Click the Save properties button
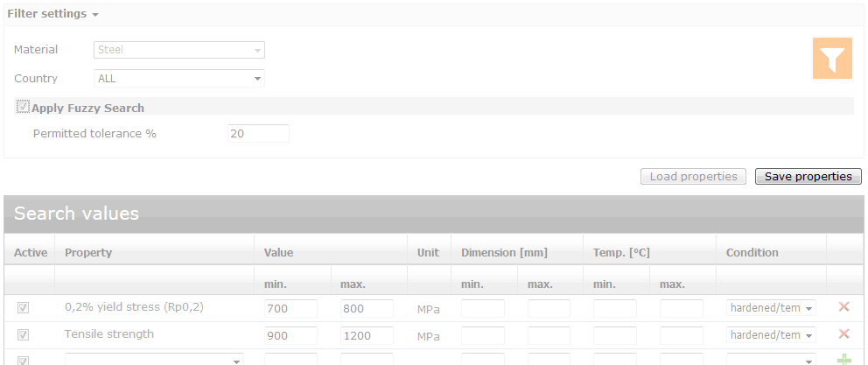The image size is (868, 365). point(808,177)
